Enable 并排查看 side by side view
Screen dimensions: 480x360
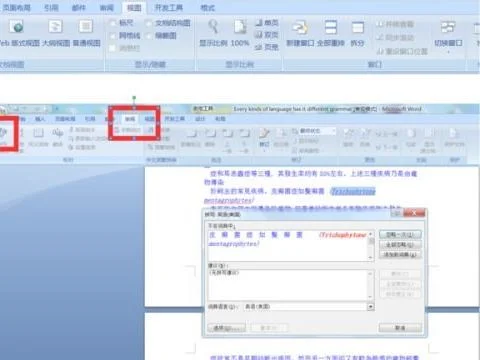click(395, 24)
